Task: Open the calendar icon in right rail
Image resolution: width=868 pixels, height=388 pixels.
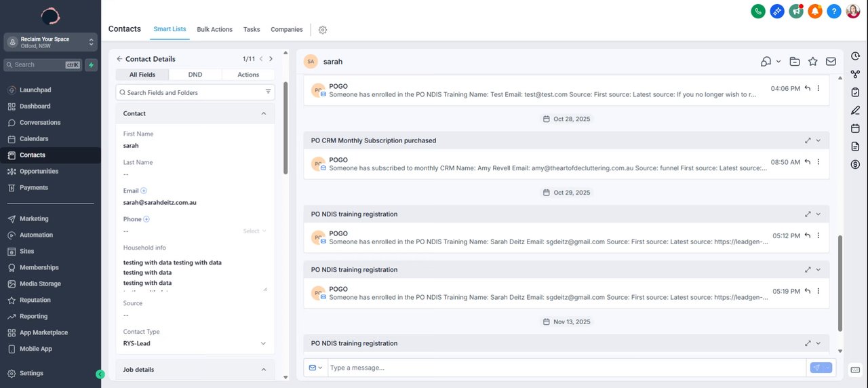Action: tap(855, 128)
